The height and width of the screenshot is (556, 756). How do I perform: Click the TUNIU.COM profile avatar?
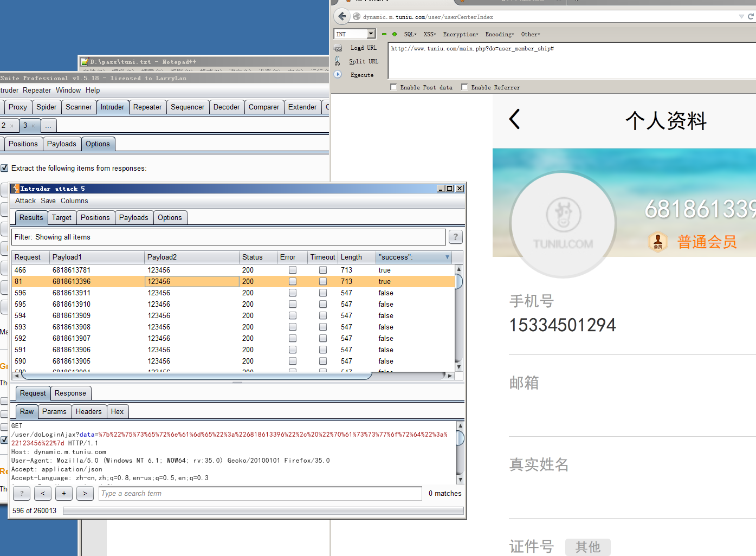coord(563,224)
